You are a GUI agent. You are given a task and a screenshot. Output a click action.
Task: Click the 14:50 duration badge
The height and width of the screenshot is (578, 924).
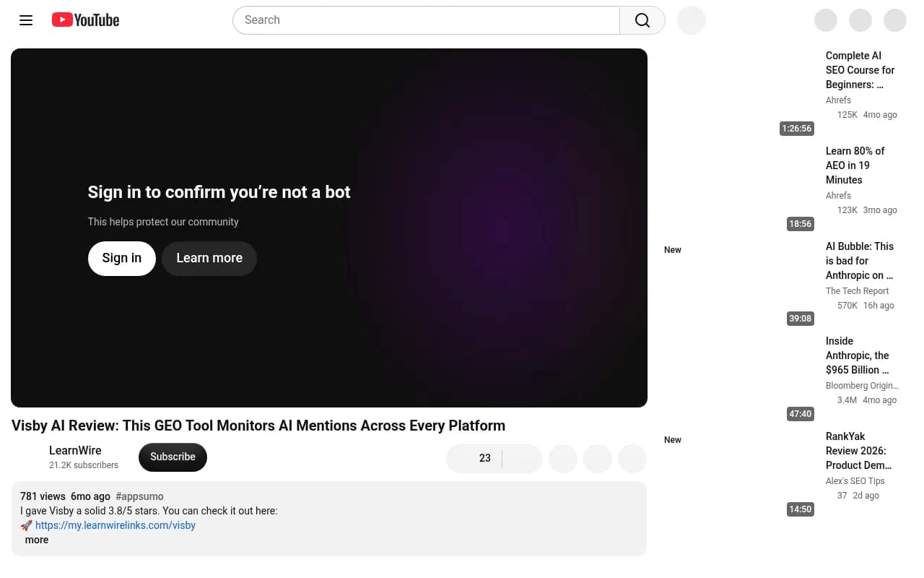(x=801, y=509)
